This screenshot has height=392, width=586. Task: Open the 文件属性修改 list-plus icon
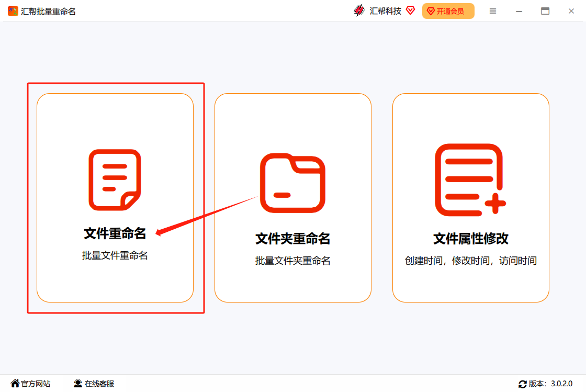click(470, 180)
